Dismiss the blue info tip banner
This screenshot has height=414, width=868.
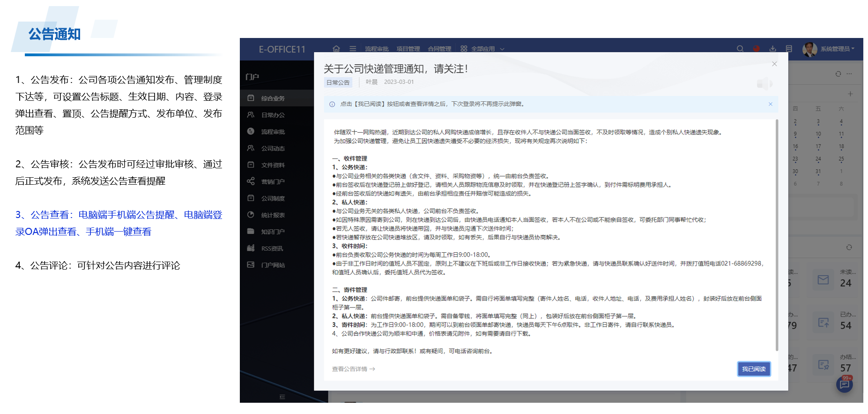coord(771,104)
